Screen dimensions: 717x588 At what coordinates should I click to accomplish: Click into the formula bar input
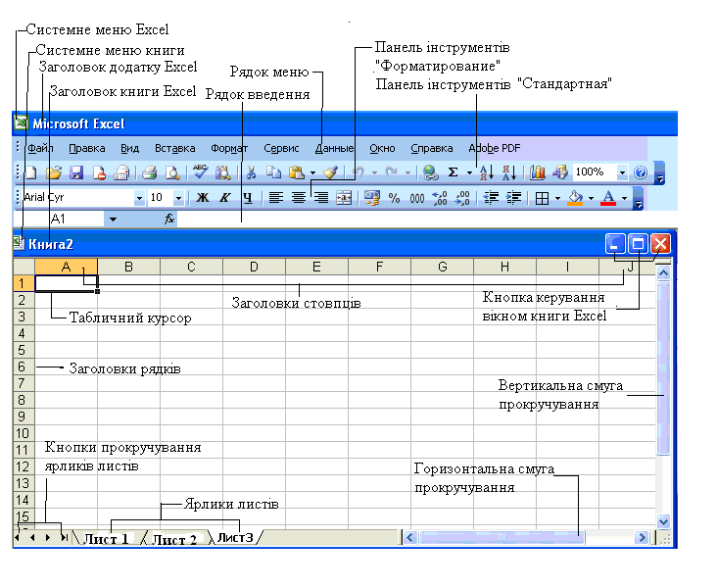click(x=425, y=220)
